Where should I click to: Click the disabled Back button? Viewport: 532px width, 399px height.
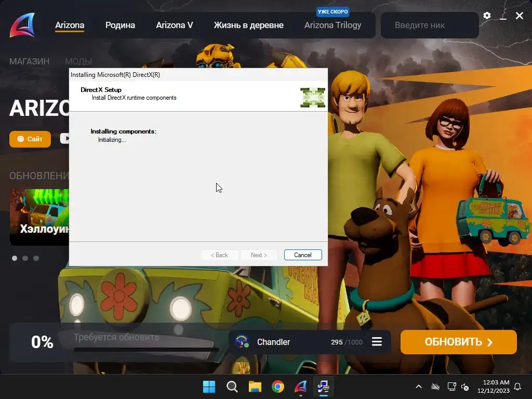(x=220, y=255)
